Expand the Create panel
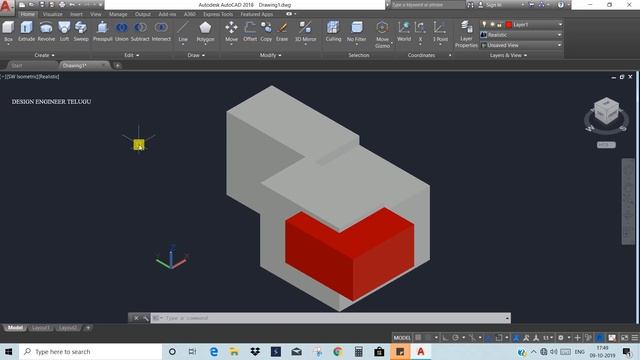 [44, 55]
